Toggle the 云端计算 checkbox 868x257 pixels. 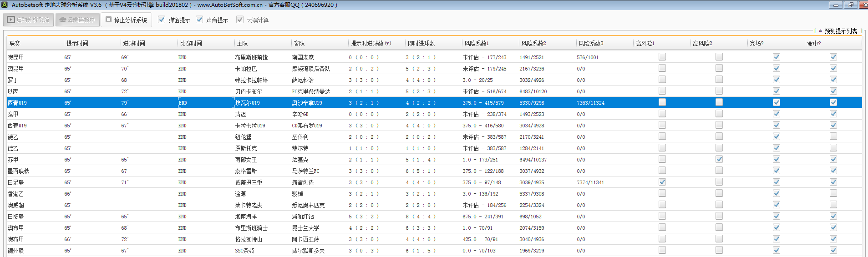pos(240,20)
